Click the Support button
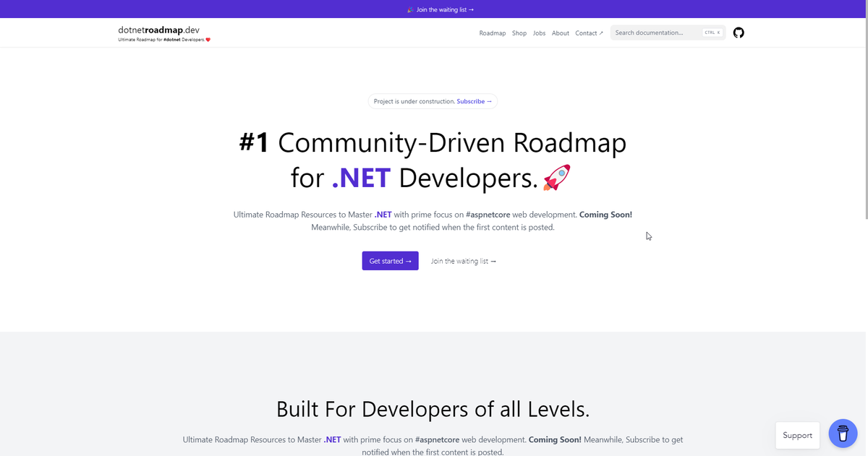868x456 pixels. click(797, 435)
